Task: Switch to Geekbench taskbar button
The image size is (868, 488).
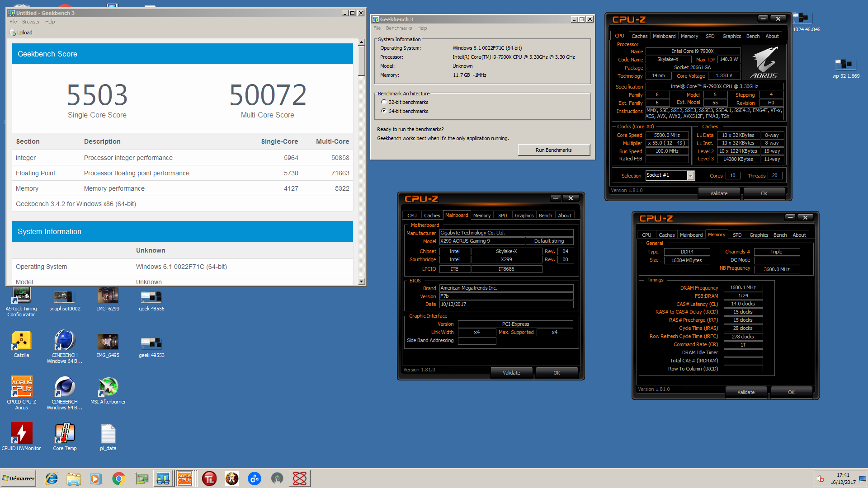Action: click(x=163, y=479)
